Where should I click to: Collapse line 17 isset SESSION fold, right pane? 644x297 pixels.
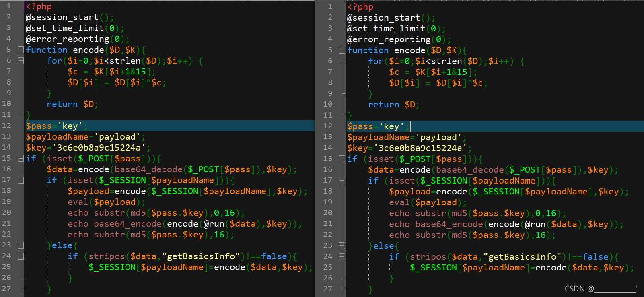(x=342, y=181)
